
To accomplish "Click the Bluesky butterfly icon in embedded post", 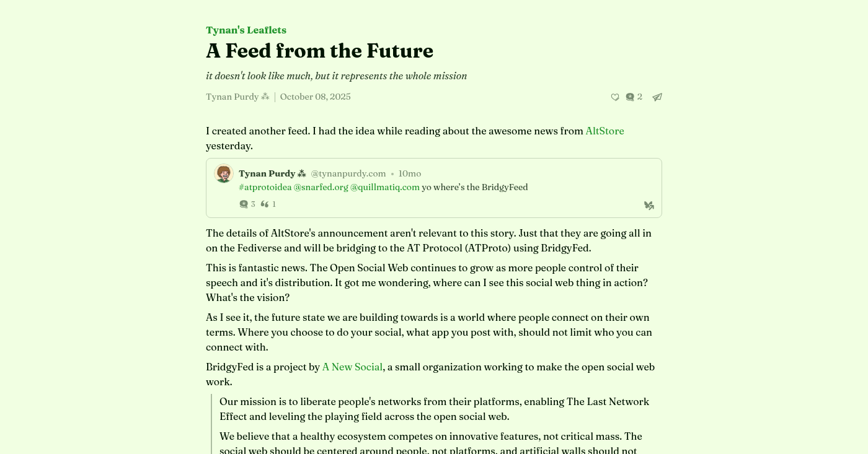I will pos(649,206).
